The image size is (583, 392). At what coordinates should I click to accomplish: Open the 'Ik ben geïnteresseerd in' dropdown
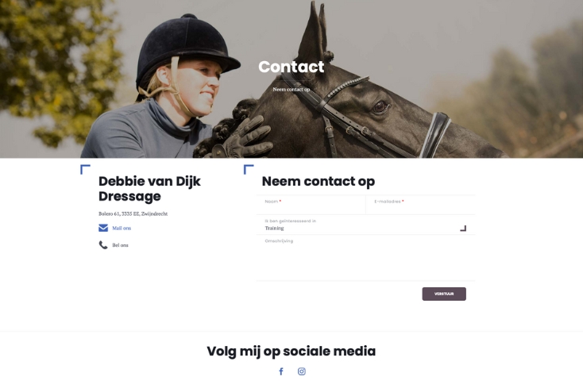click(365, 225)
